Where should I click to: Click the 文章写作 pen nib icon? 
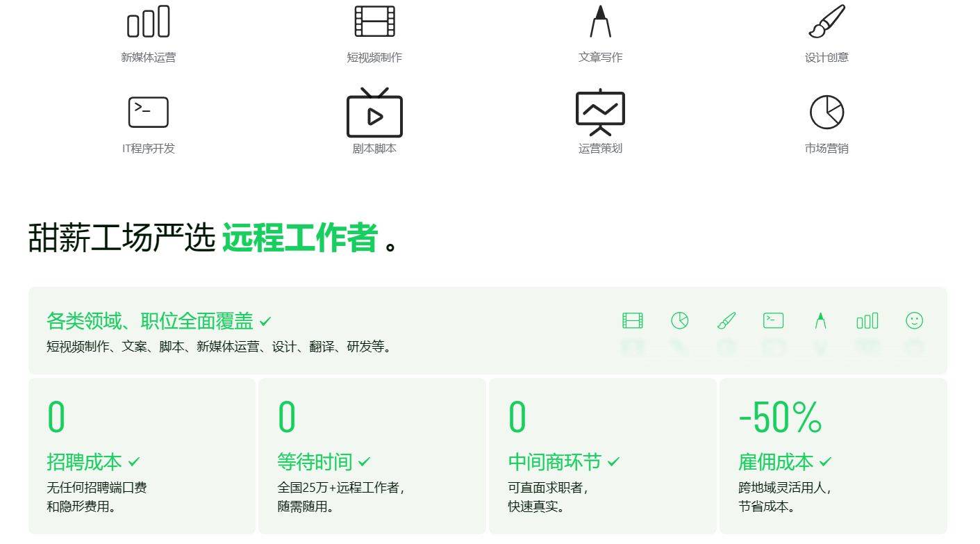point(600,21)
